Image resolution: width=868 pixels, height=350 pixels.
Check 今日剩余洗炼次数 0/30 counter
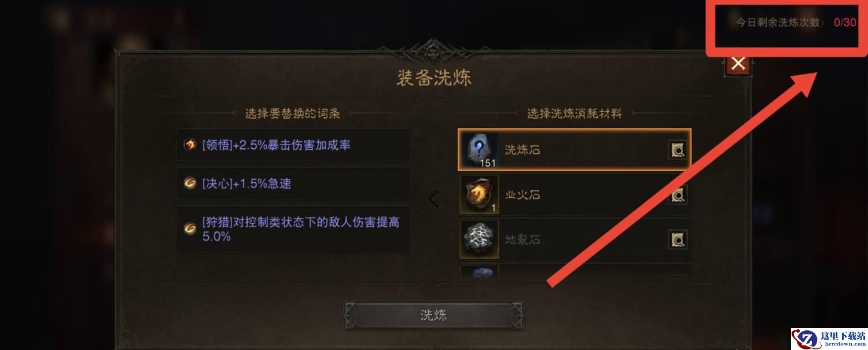pos(796,23)
